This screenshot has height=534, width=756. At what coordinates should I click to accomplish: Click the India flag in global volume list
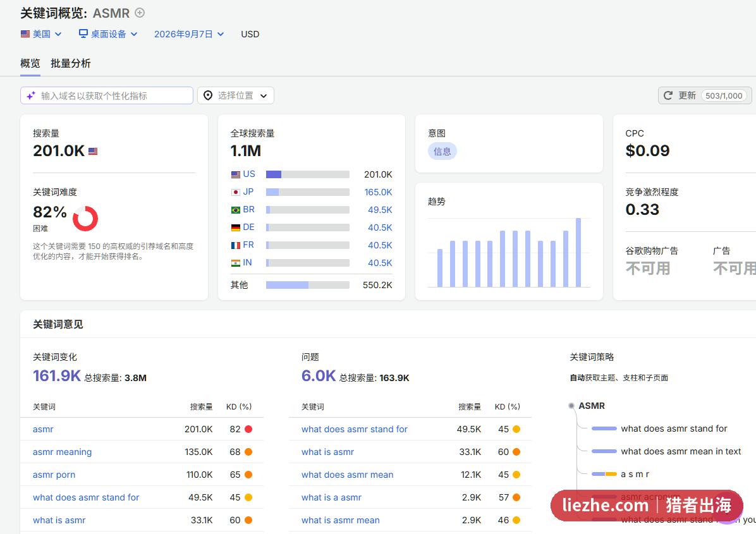click(236, 263)
